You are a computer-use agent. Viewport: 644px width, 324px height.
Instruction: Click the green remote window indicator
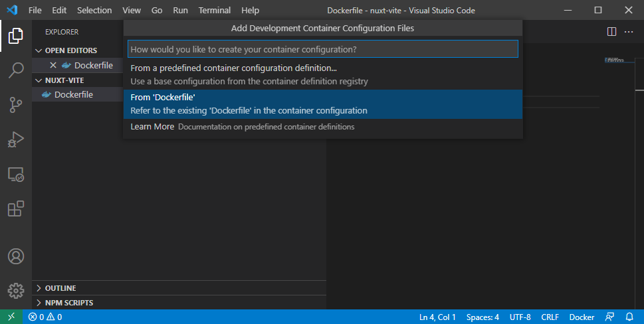coord(11,317)
